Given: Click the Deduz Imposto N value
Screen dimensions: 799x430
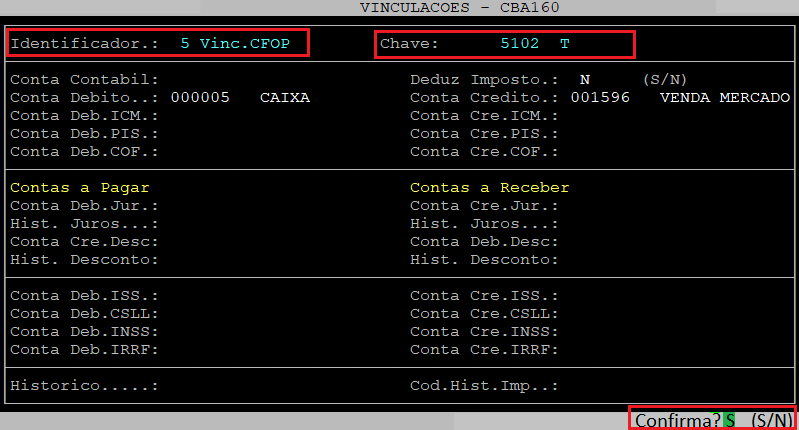Looking at the screenshot, I should point(584,79).
